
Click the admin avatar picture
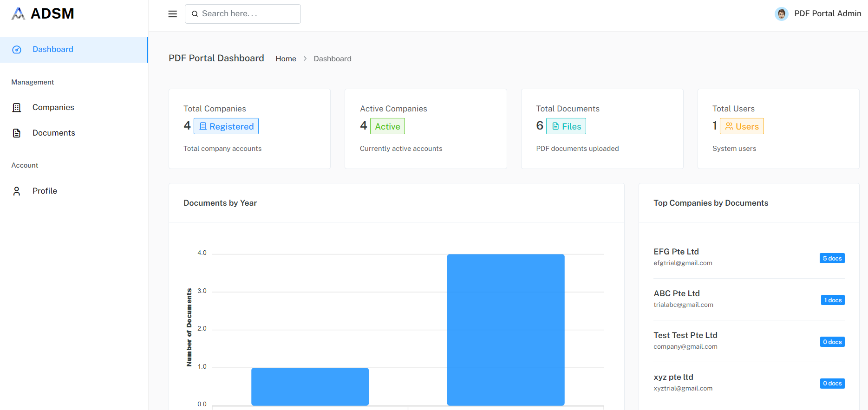[781, 14]
